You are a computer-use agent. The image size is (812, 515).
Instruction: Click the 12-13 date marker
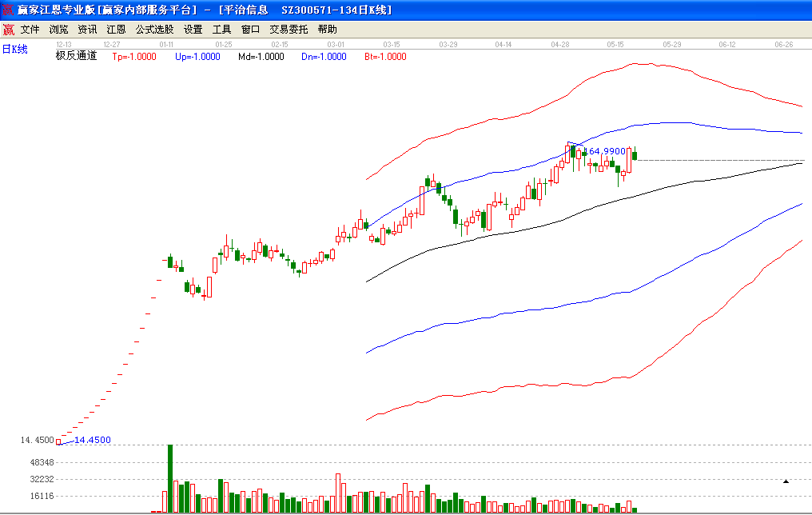point(64,45)
